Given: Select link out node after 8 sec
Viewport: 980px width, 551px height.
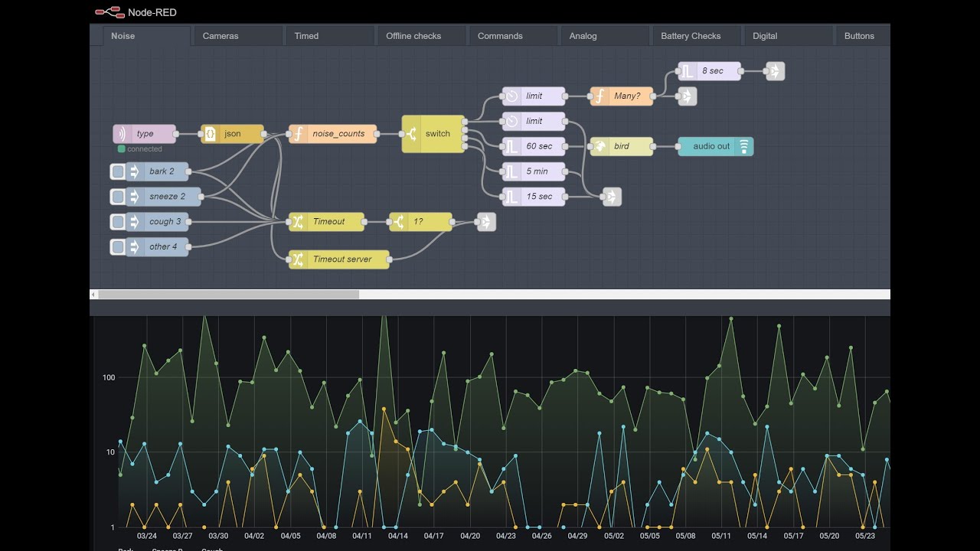Looking at the screenshot, I should click(x=776, y=71).
